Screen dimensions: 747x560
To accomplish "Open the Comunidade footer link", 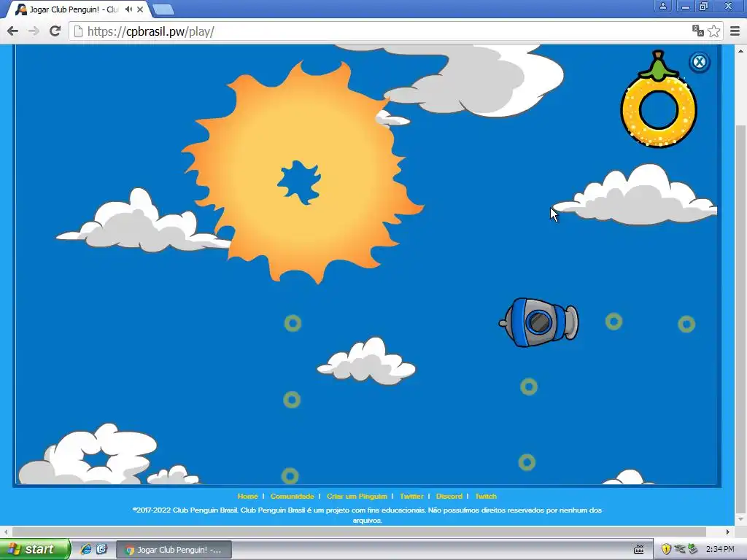I will [292, 496].
